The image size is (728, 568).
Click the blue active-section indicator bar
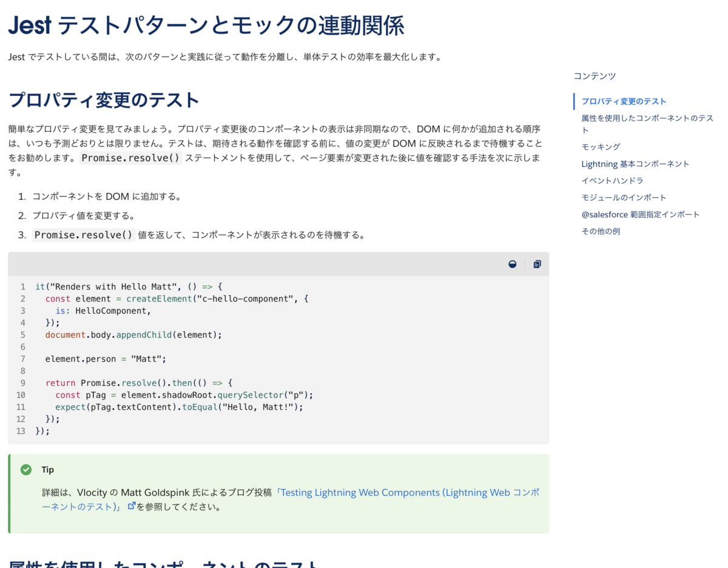point(575,101)
